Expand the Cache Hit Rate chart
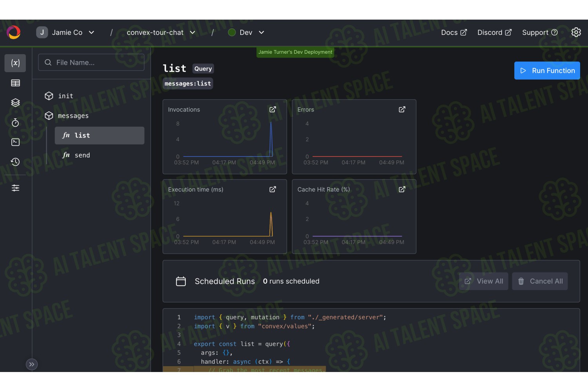The image size is (588, 392). pos(402,189)
